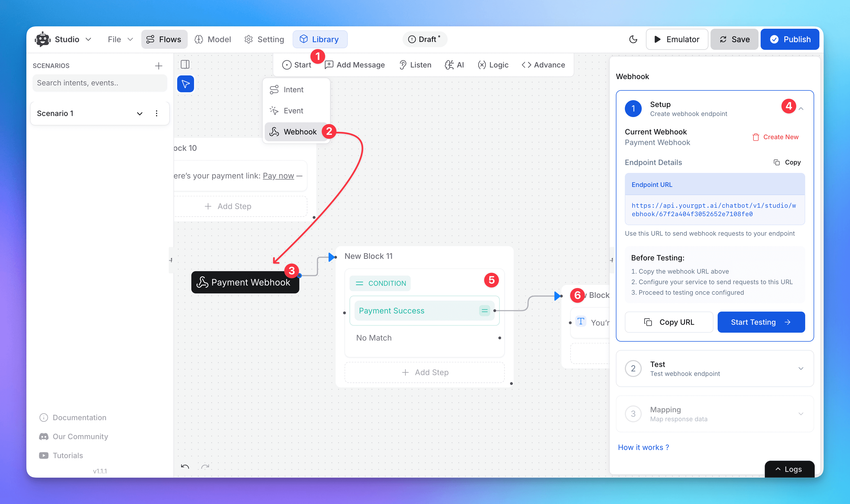
Task: Open the Setting tab
Action: pos(264,39)
